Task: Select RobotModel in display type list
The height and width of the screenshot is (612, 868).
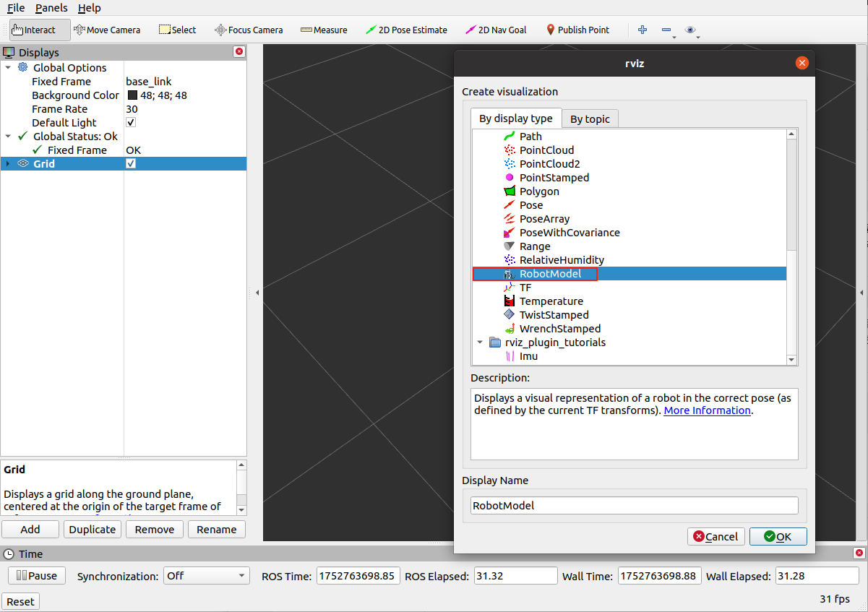Action: tap(629, 273)
